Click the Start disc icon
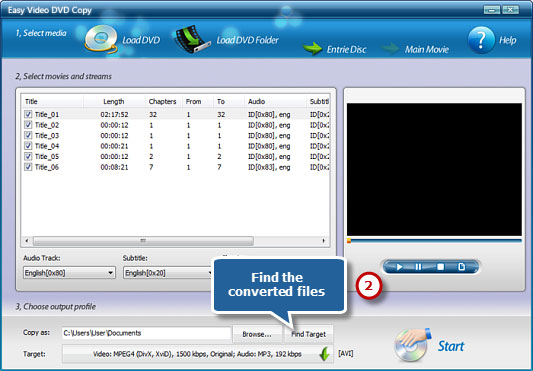 pyautogui.click(x=412, y=346)
